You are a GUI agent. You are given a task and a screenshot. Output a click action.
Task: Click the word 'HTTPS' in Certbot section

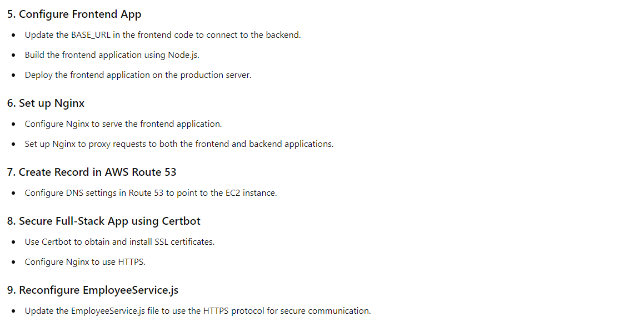(x=131, y=262)
